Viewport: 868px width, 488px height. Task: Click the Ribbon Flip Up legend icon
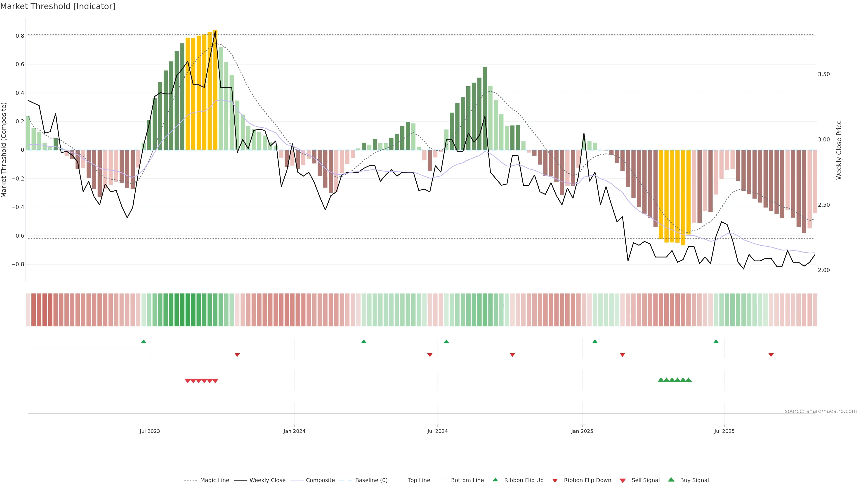click(x=495, y=480)
